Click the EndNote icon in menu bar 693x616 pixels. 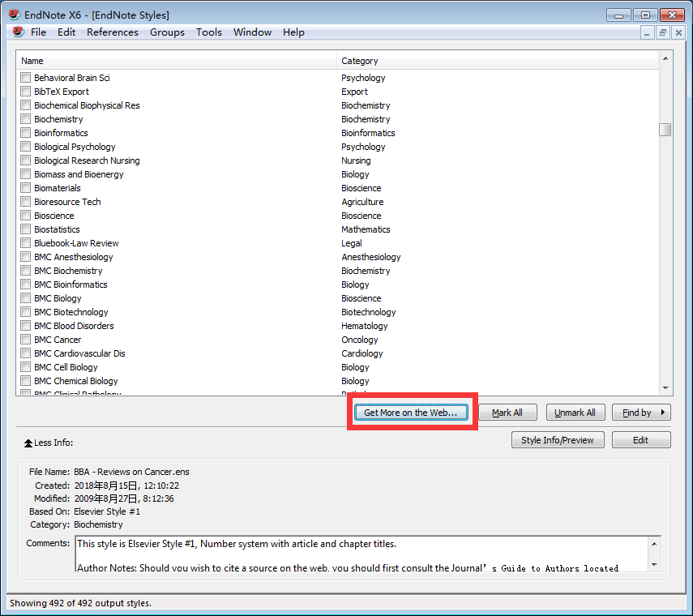[x=18, y=32]
